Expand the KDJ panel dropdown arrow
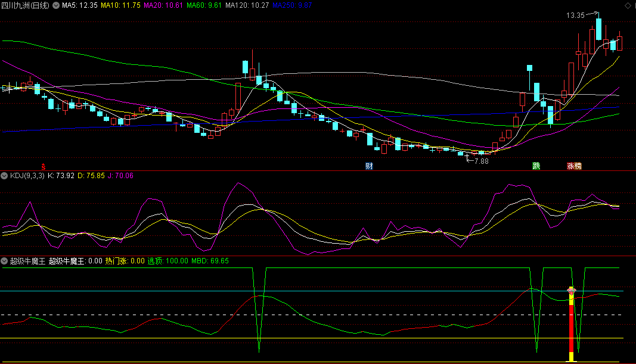636x364 pixels. (x=5, y=176)
